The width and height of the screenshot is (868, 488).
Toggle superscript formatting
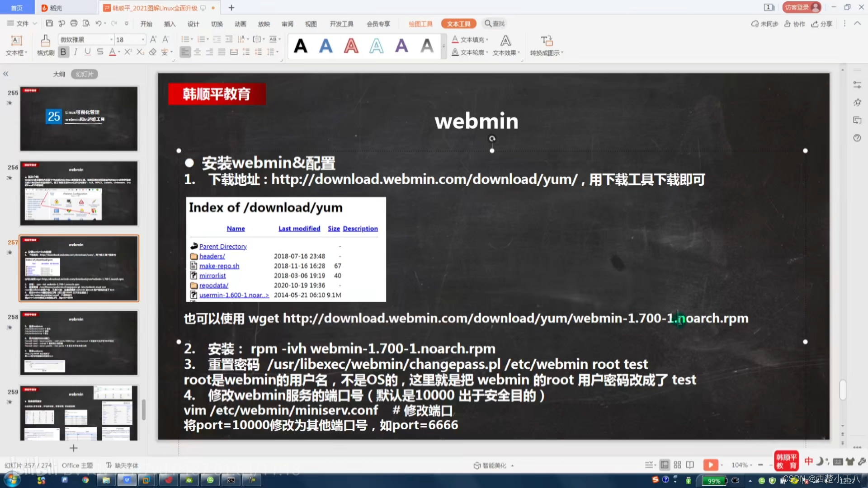pos(128,52)
